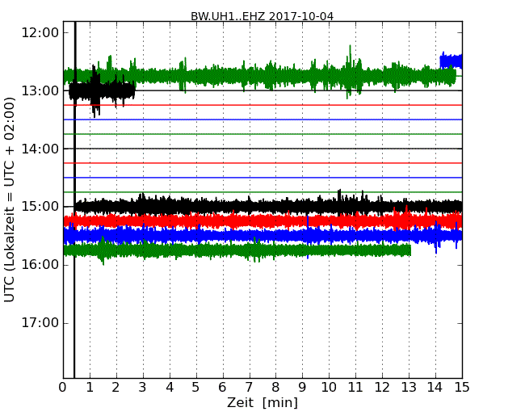Click the thick black burst near 13:00
This screenshot has width=525, height=420.
click(101, 90)
